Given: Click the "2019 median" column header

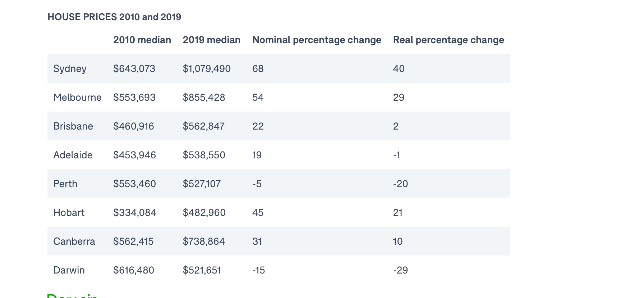Looking at the screenshot, I should pyautogui.click(x=211, y=40).
